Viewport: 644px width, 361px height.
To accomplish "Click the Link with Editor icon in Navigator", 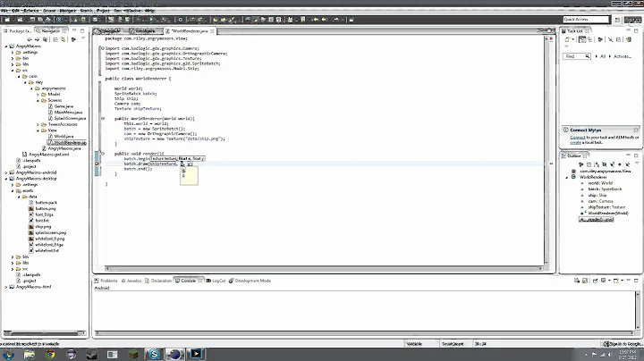I will point(63,39).
